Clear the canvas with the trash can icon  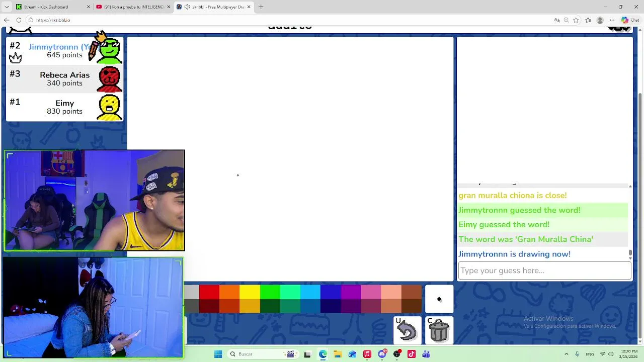pos(439,330)
